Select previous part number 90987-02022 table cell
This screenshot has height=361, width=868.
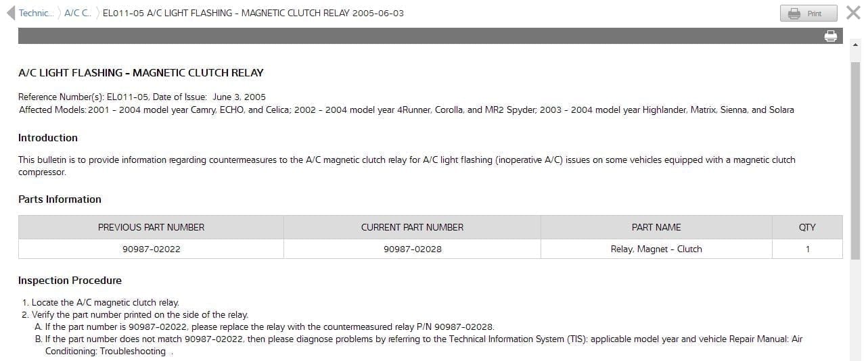pyautogui.click(x=151, y=249)
